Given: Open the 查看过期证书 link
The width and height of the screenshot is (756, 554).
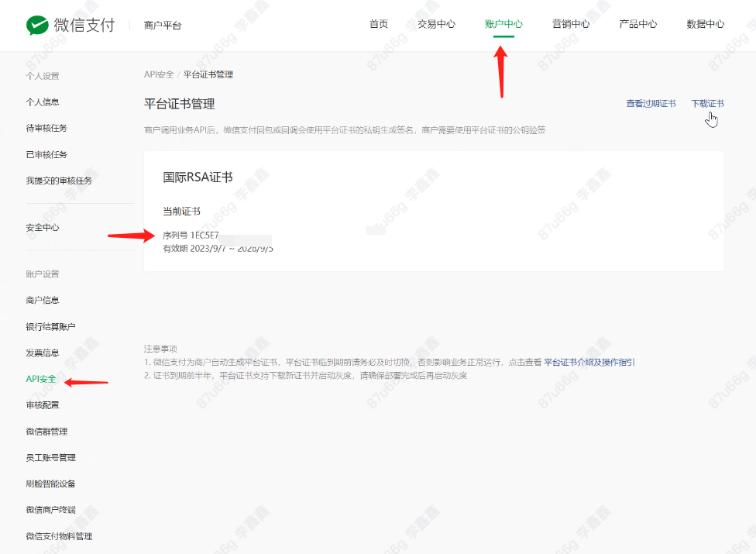Looking at the screenshot, I should coord(651,104).
